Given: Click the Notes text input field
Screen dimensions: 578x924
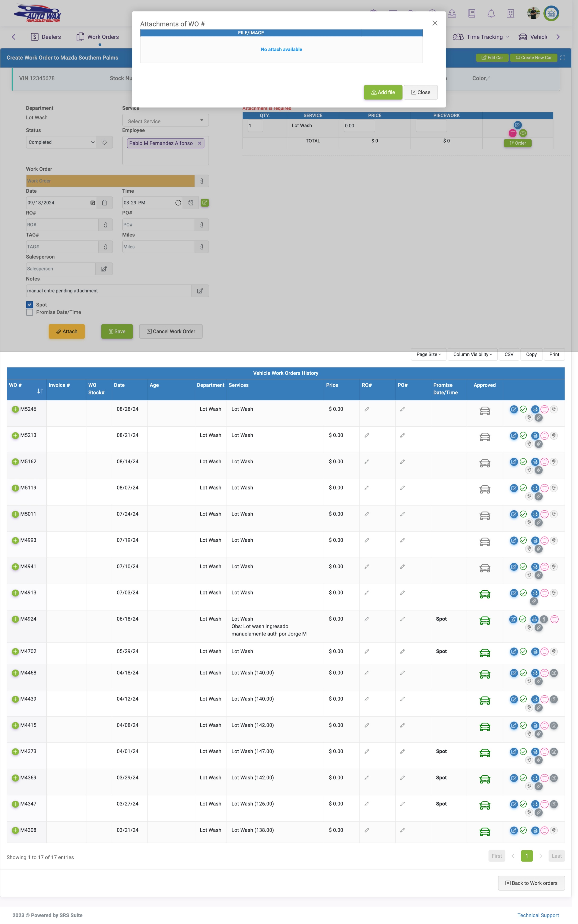Looking at the screenshot, I should point(109,291).
